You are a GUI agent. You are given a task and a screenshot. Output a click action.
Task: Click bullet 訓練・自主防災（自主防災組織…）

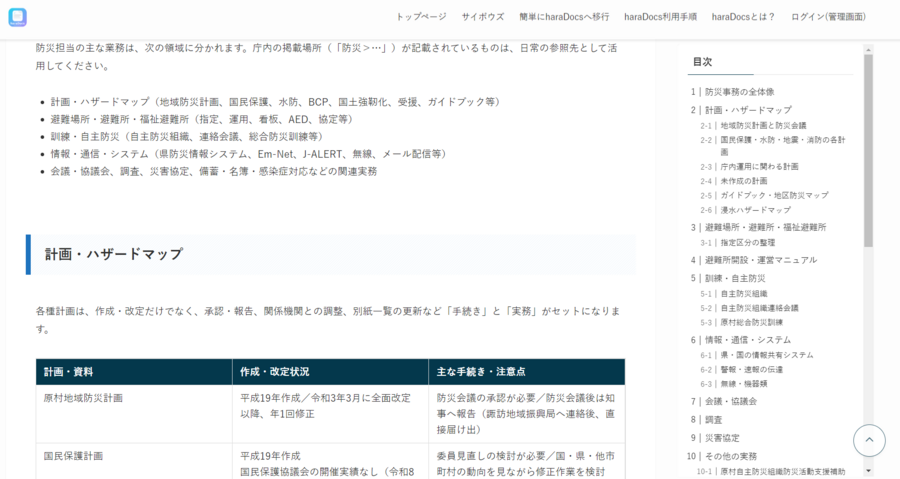[x=187, y=137]
